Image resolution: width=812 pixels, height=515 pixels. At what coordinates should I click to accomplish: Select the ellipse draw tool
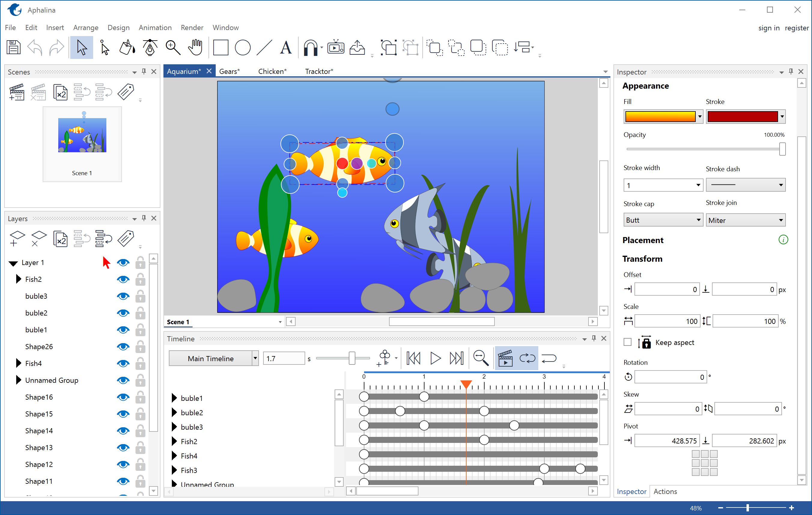(x=246, y=49)
